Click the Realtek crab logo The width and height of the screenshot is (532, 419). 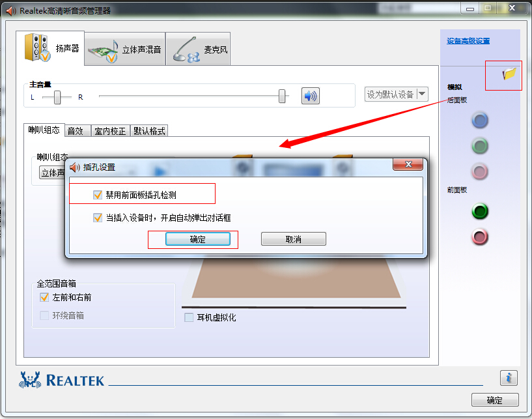click(30, 380)
